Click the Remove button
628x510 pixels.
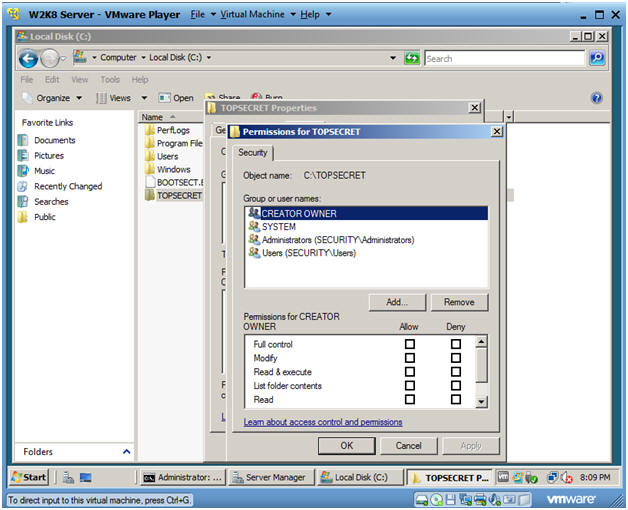[459, 302]
